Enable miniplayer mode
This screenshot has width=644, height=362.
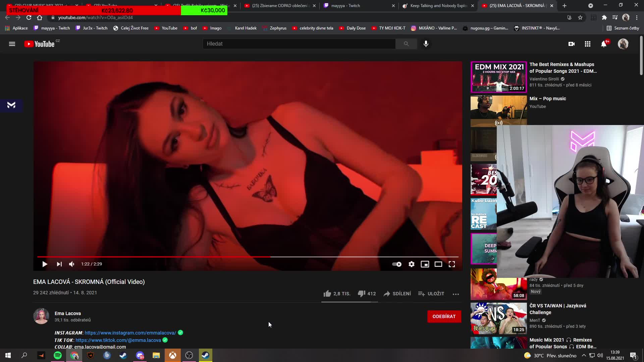[425, 264]
